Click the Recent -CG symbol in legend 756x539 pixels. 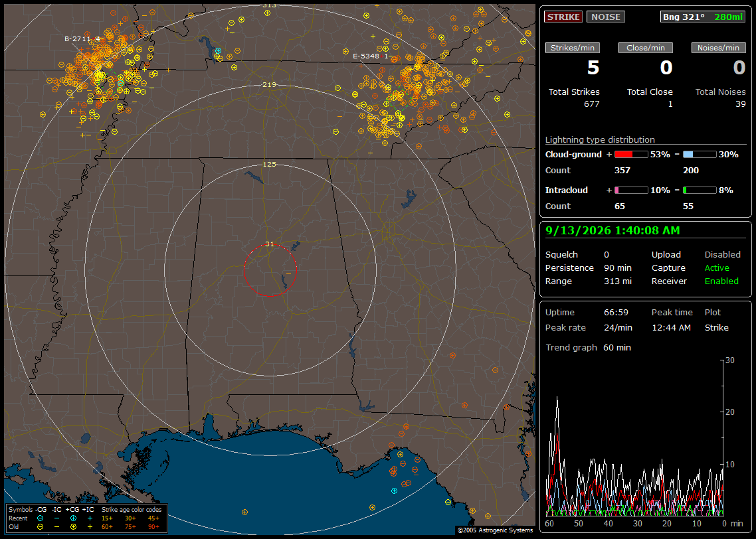[x=40, y=518]
